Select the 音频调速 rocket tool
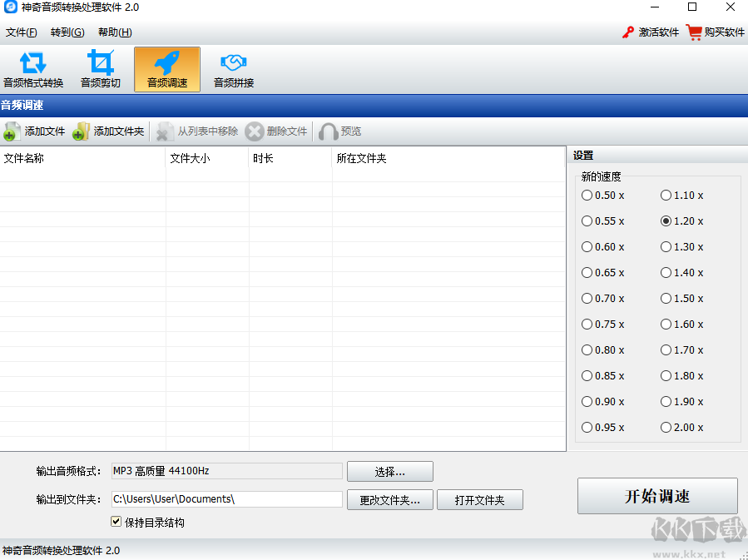Viewport: 748px width, 560px height. [167, 70]
